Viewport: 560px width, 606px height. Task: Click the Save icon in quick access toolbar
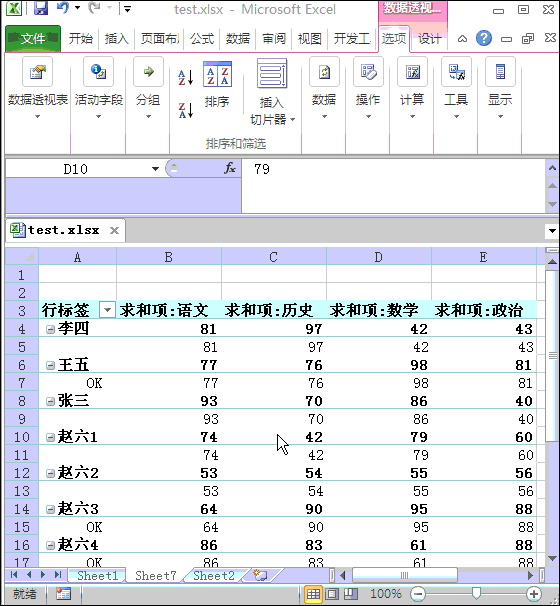[x=41, y=8]
